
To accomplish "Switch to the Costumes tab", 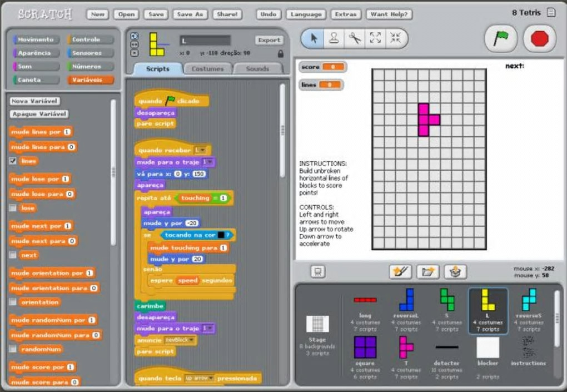I will (207, 69).
